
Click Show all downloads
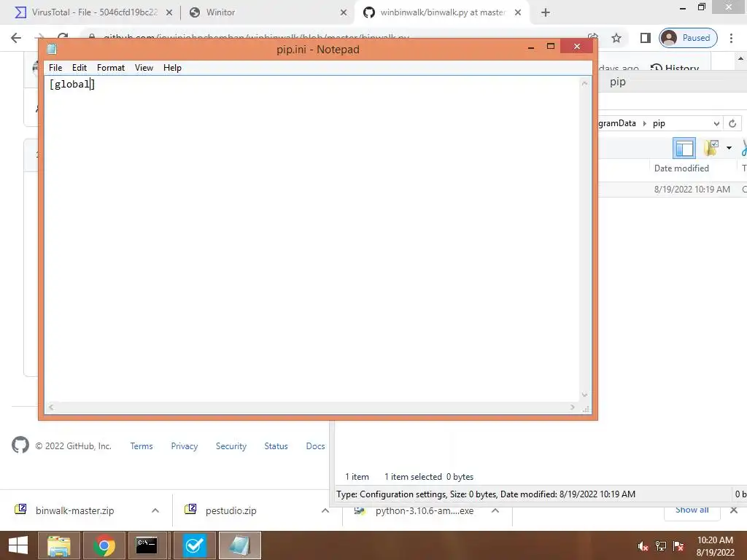point(692,510)
